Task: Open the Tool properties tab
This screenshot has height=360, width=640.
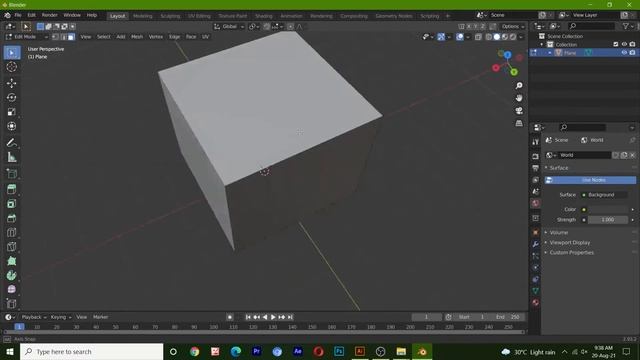Action: click(x=536, y=142)
